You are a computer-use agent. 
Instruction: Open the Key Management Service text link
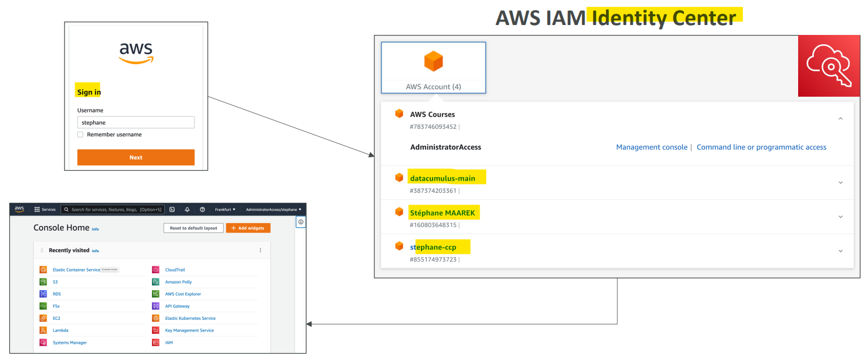(x=189, y=330)
